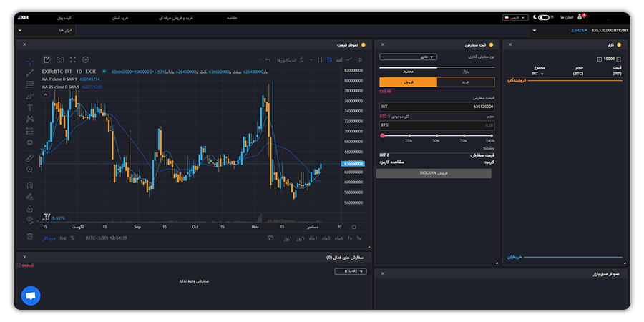The width and height of the screenshot is (644, 322).
Task: Activate the zoom-in magnifier tool
Action: coord(29,169)
